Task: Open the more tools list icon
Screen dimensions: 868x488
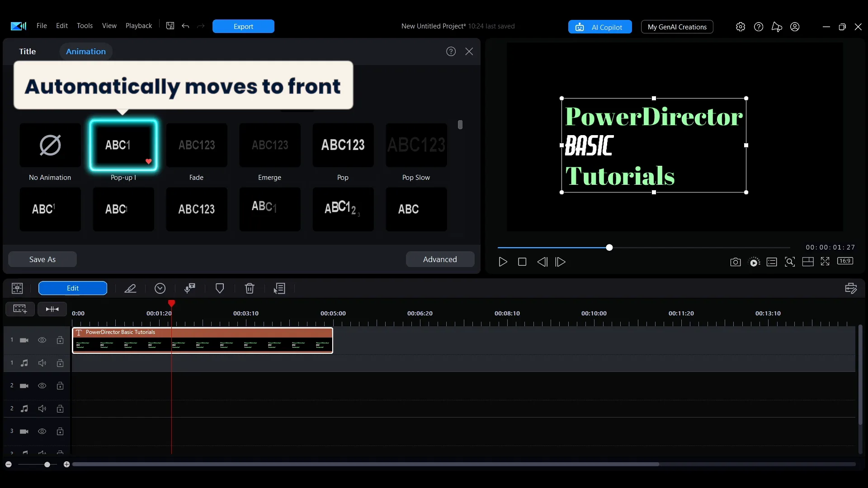Action: [279, 288]
